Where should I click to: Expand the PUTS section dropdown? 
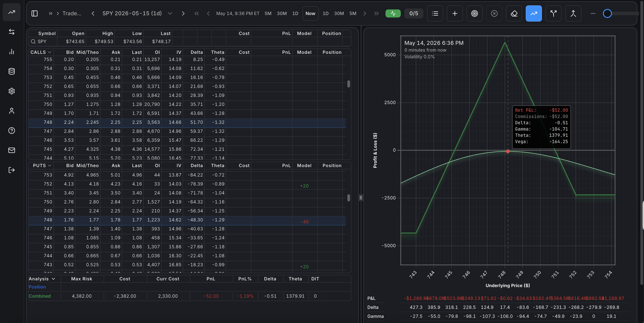50,166
